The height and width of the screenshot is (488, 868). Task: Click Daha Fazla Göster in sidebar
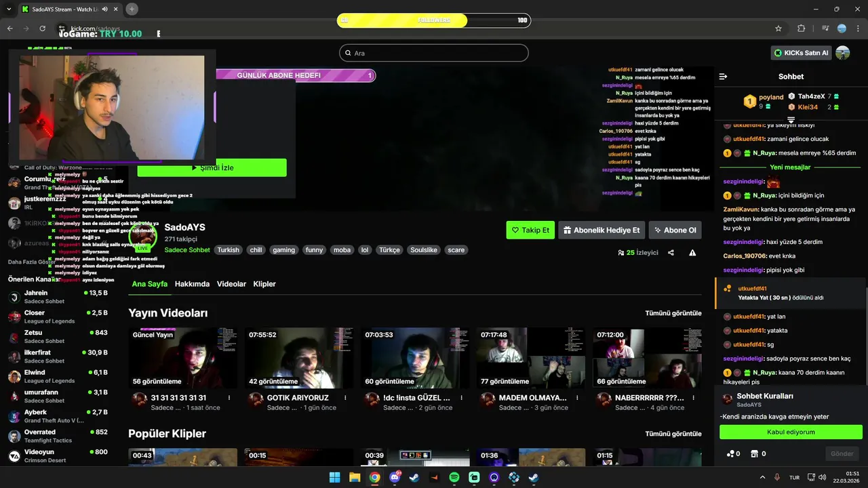(x=32, y=262)
